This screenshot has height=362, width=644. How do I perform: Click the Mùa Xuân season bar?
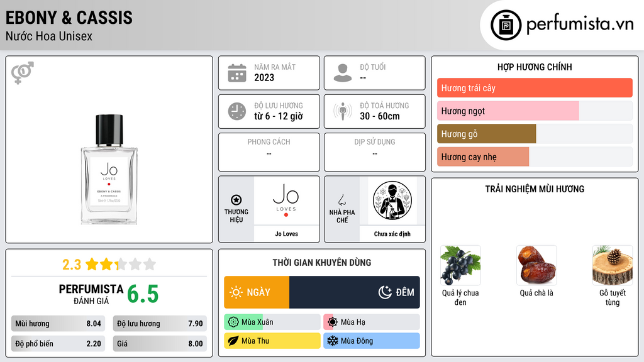(x=272, y=322)
